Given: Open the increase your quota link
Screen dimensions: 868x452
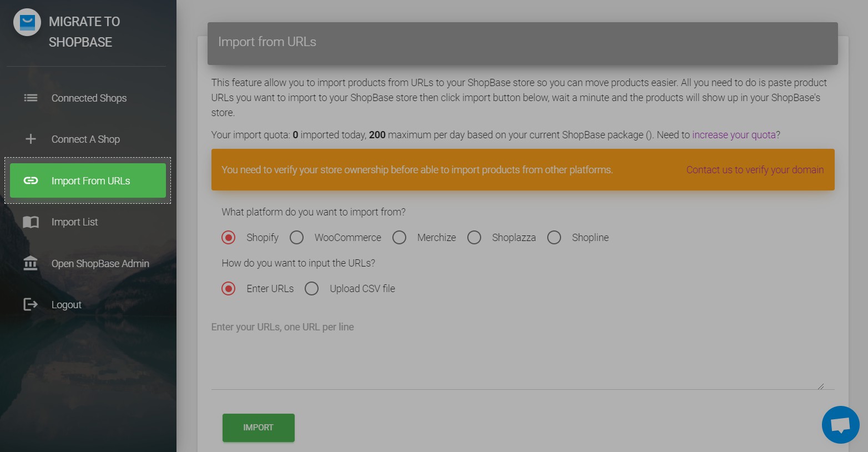Looking at the screenshot, I should pos(734,134).
